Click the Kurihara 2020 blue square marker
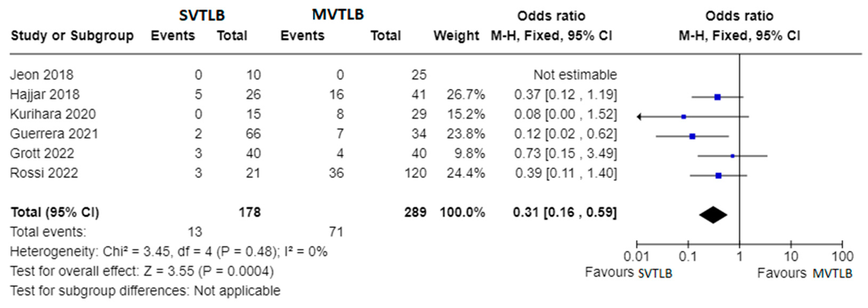 (683, 117)
